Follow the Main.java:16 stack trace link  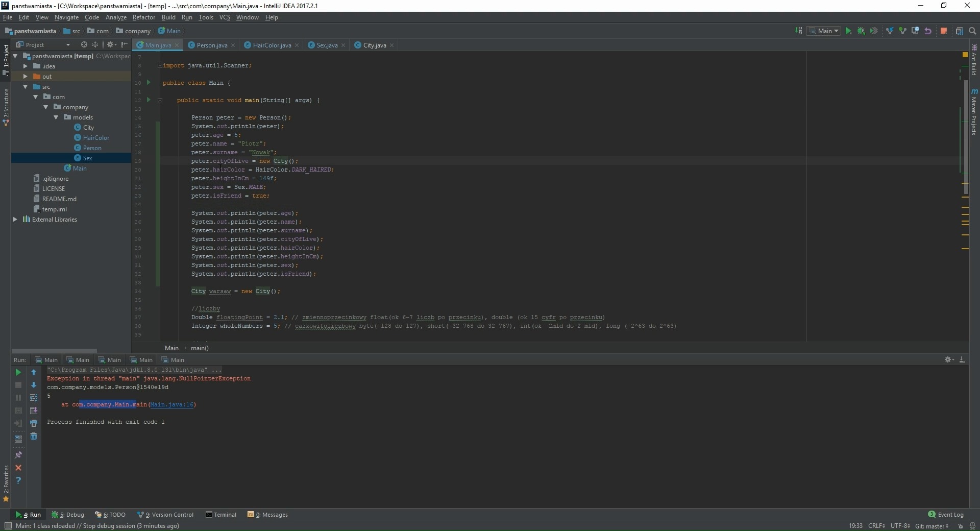point(173,404)
